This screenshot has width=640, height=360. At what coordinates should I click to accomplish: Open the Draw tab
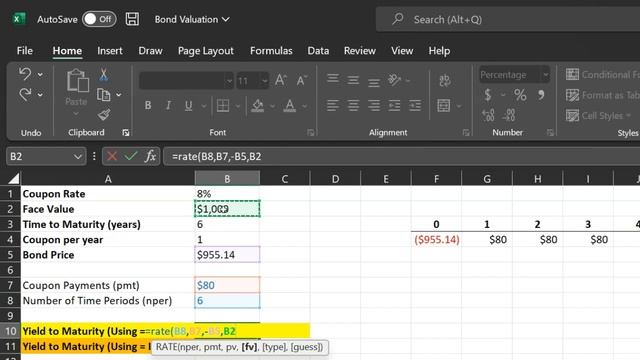[150, 51]
